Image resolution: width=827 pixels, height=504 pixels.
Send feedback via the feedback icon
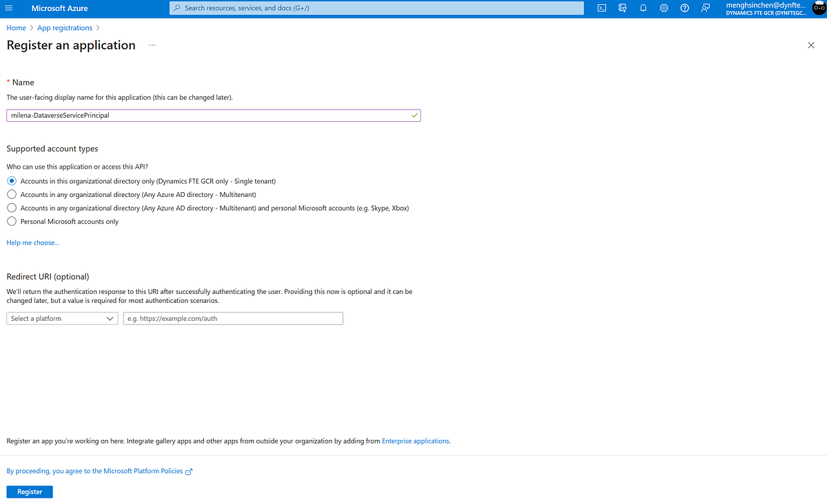[x=705, y=8]
